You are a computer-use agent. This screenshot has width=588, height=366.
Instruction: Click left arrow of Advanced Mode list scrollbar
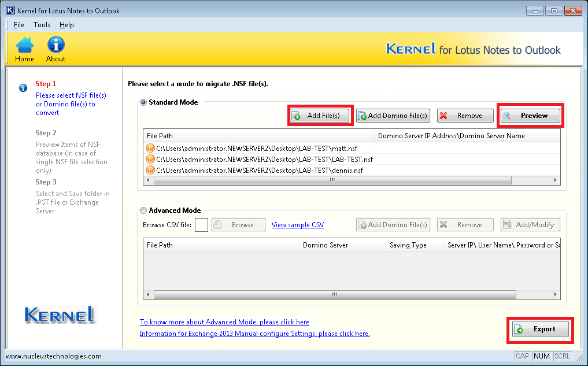[x=148, y=294]
